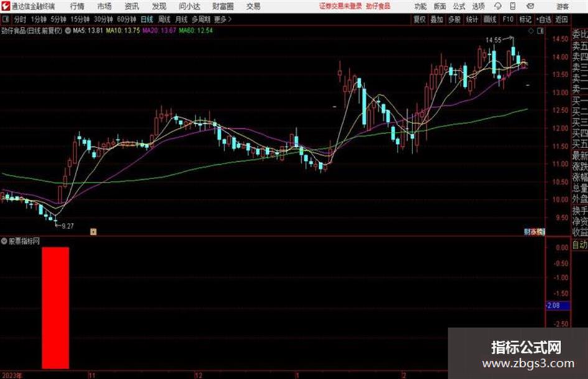The width and height of the screenshot is (588, 379).
Task: Add stock with the 自选 button
Action: [x=543, y=19]
